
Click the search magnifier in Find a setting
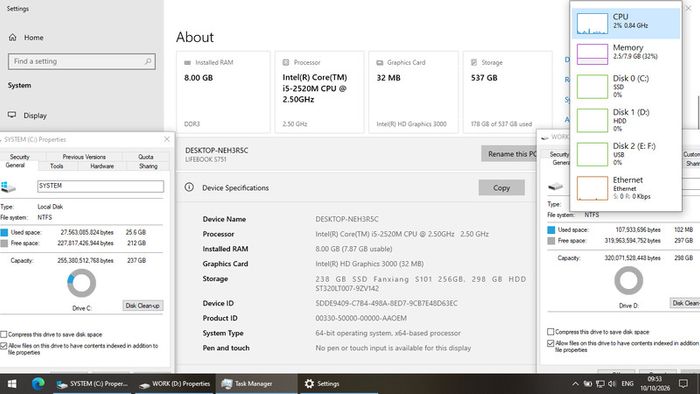[148, 61]
